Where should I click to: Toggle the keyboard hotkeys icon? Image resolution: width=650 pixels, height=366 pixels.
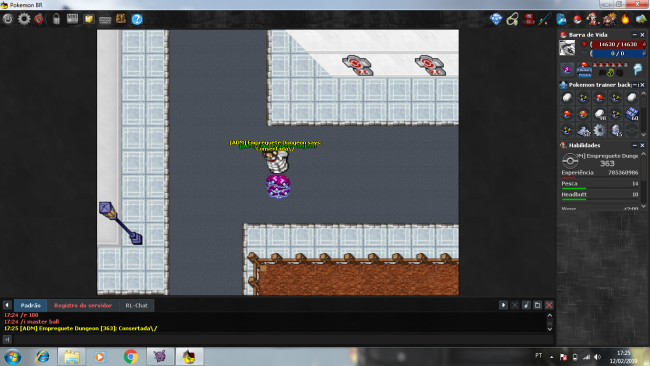point(104,19)
